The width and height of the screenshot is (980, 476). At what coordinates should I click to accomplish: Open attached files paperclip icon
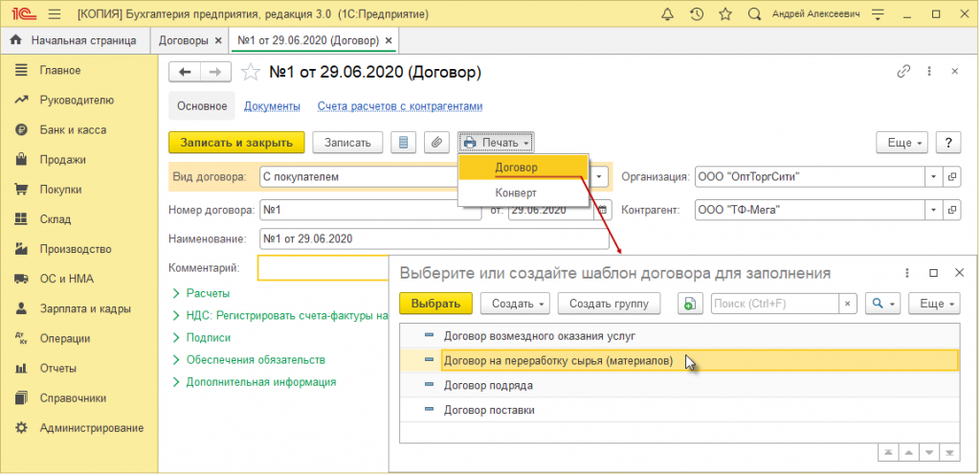point(436,143)
